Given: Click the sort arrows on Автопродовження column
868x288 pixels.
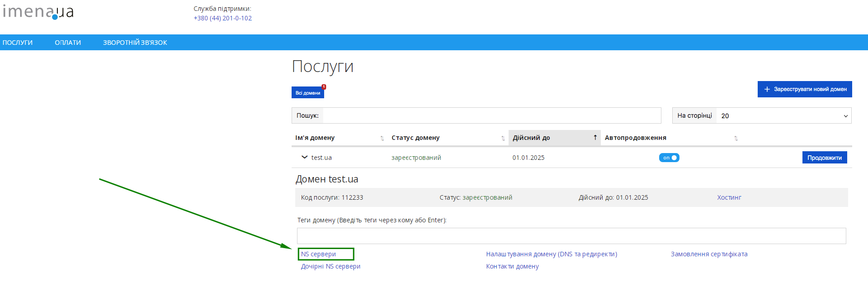Looking at the screenshot, I should tap(736, 138).
